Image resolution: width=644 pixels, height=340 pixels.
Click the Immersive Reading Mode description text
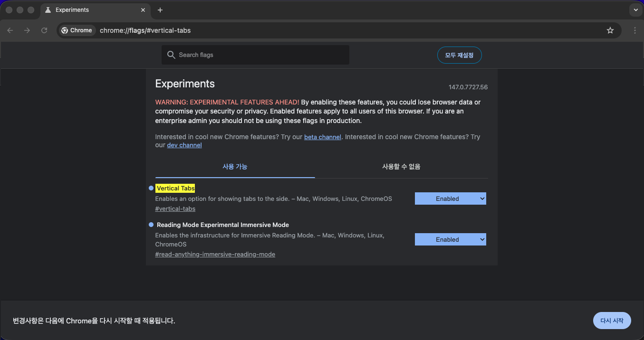(x=269, y=240)
